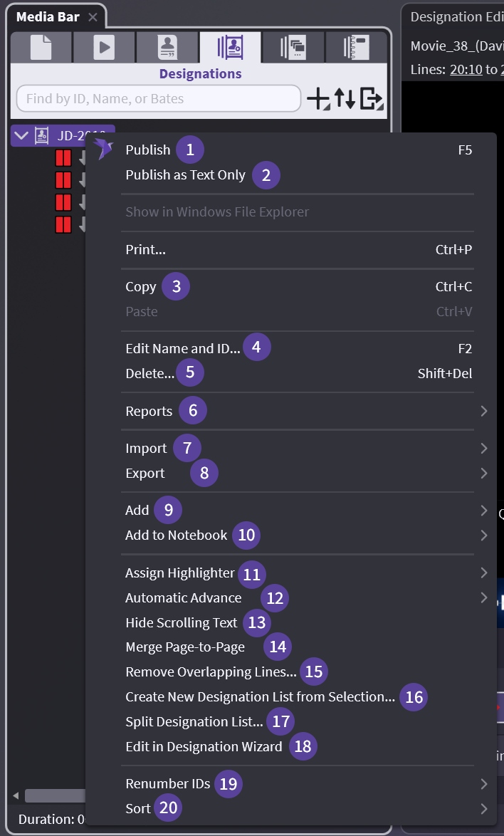The height and width of the screenshot is (836, 504).
Task: Switch to the video media tab
Action: click(x=105, y=47)
